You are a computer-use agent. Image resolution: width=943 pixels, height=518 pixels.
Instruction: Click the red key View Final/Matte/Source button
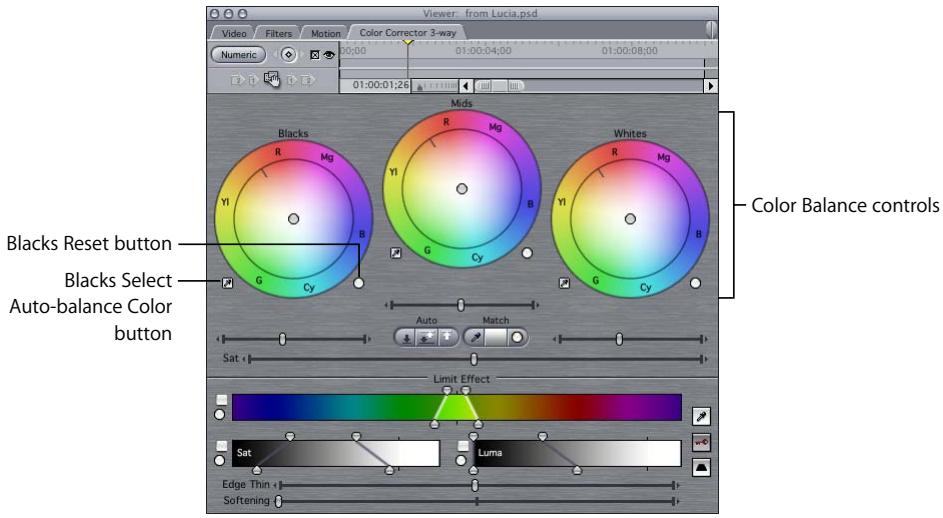[x=701, y=442]
